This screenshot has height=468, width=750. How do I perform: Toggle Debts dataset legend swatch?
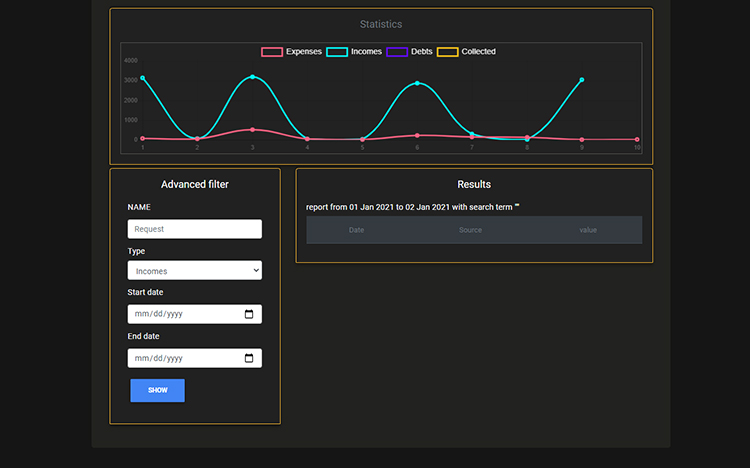tap(397, 52)
